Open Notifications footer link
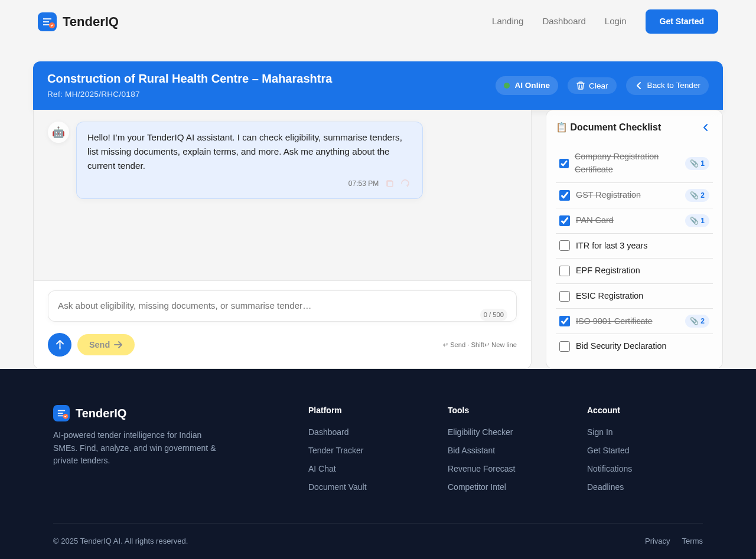756x559 pixels. coord(610,469)
